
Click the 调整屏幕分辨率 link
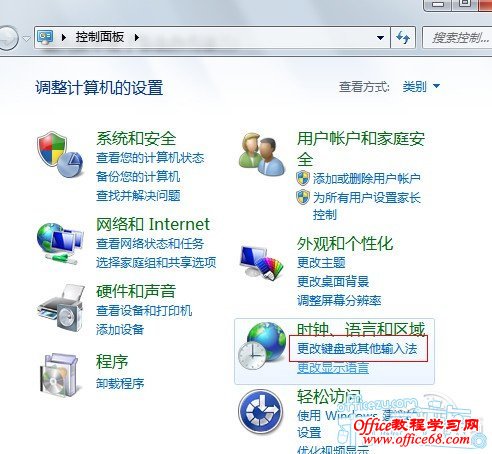(x=339, y=301)
